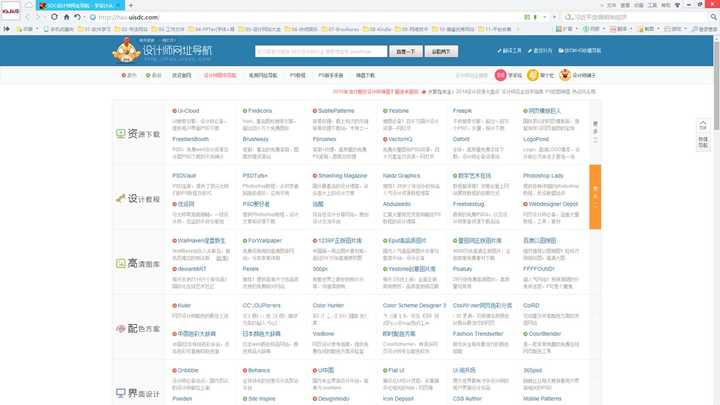Click the 界面设计 monitor icon
The image size is (720, 405).
(120, 393)
